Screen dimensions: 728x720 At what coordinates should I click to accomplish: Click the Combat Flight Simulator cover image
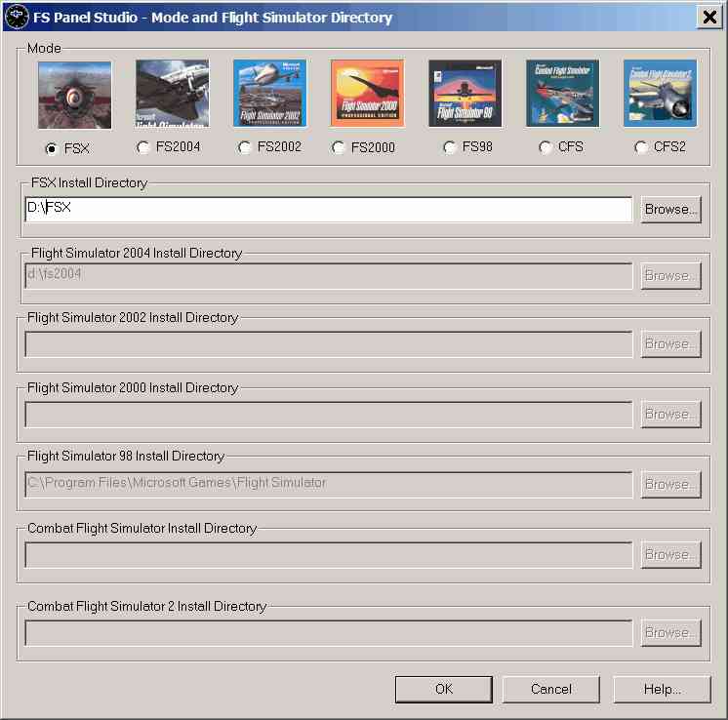pyautogui.click(x=563, y=94)
